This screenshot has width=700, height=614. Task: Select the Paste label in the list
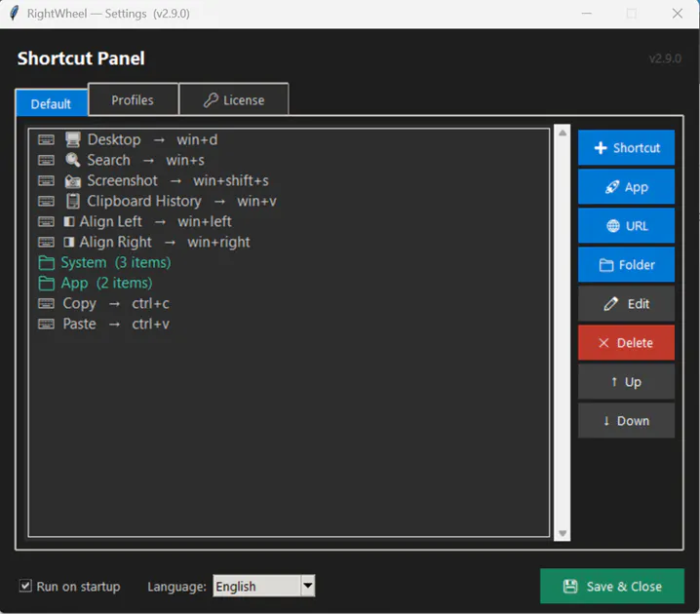[80, 325]
